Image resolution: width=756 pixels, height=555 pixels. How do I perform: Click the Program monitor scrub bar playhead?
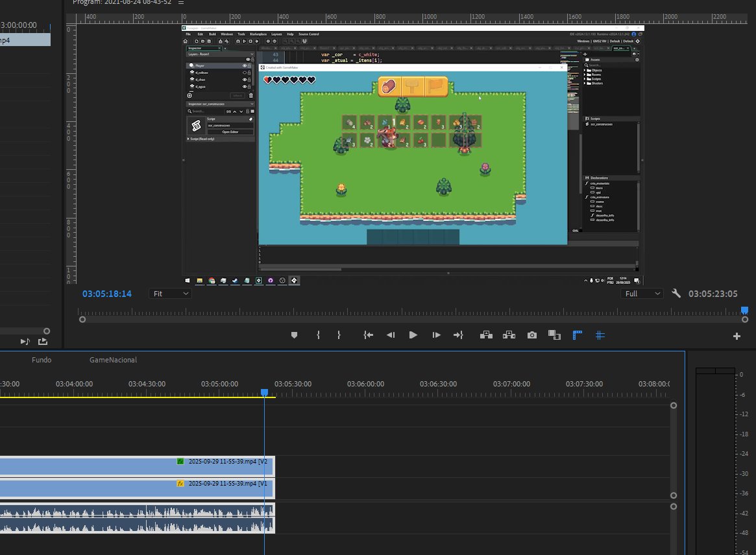click(x=744, y=311)
